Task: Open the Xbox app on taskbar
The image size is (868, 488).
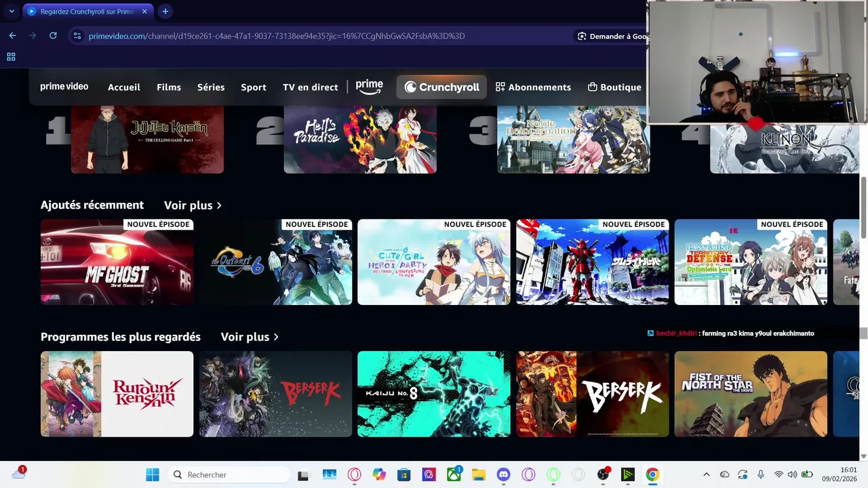Action: pos(454,474)
